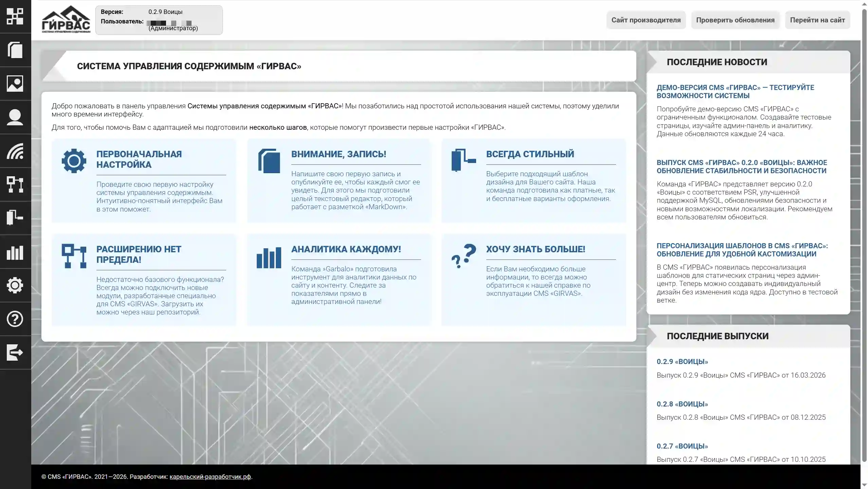
Task: Click the Перейти на сайт button
Action: tap(817, 20)
